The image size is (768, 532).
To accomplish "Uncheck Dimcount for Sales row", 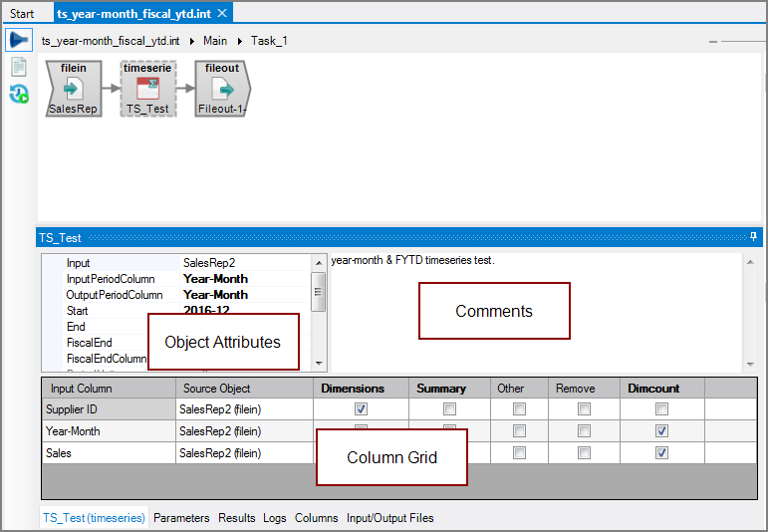I will 661,453.
